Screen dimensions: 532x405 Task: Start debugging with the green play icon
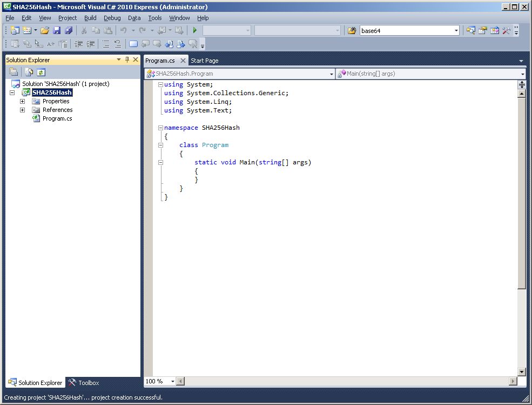195,30
